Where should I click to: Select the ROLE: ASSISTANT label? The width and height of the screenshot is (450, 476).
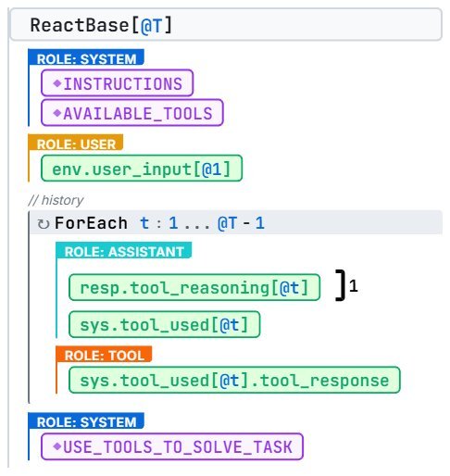point(124,250)
